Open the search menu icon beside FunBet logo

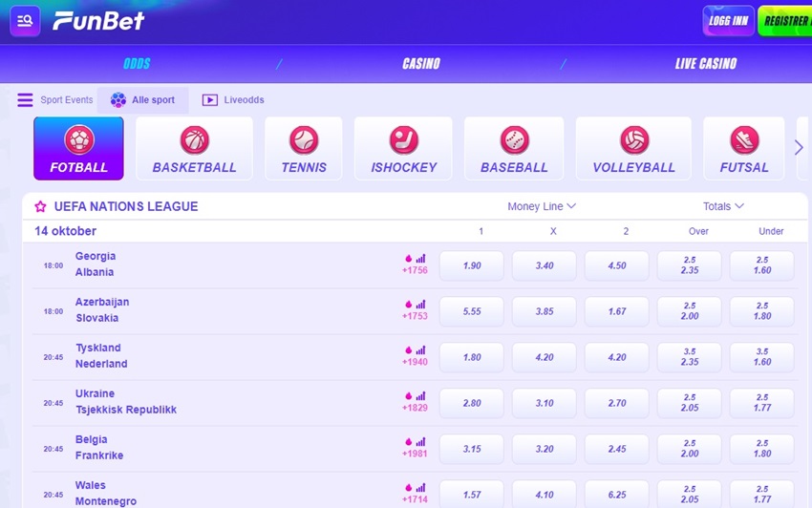pos(25,21)
